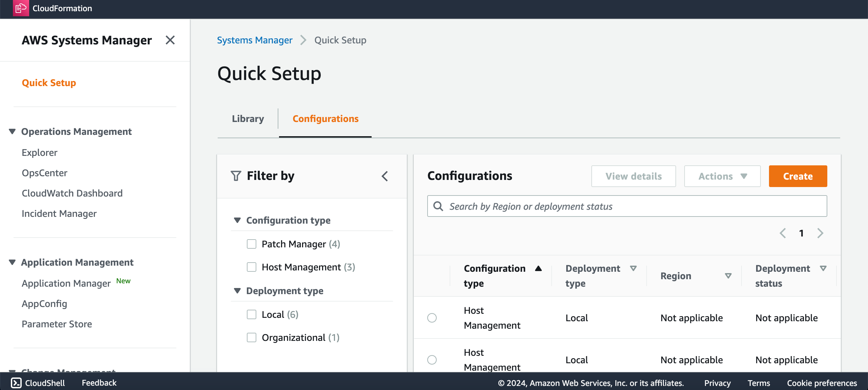The image size is (868, 390).
Task: Select the first Host Management row
Action: pos(432,318)
